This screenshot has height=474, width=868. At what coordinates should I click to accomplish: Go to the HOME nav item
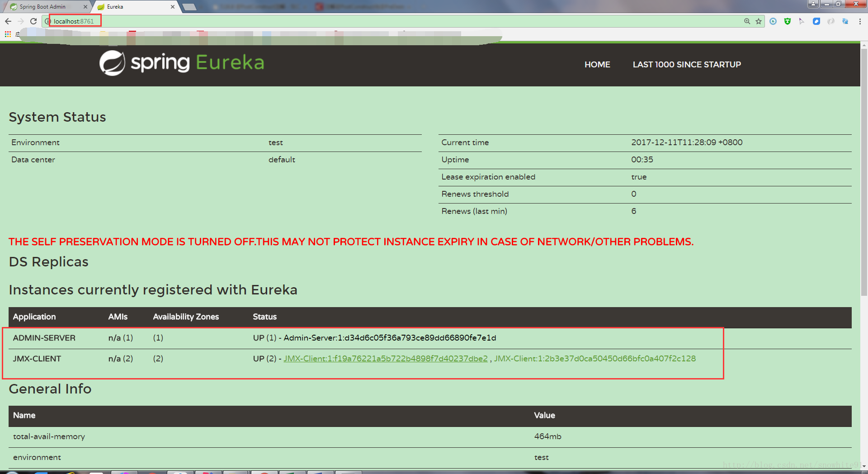[597, 65]
